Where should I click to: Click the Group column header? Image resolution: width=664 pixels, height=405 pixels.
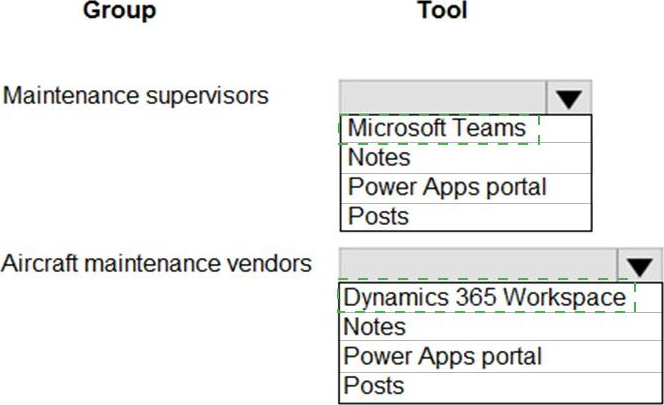pos(119,11)
